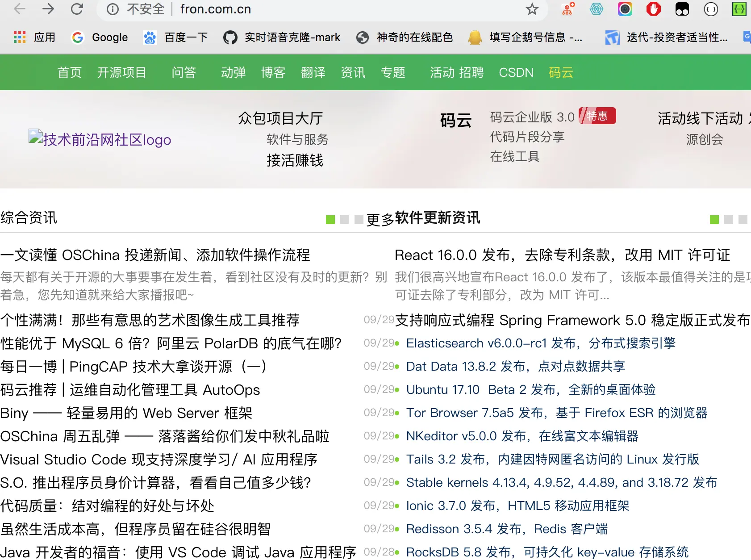Select the rightmost gray indicator above the news list
Screen dimensions: 751x560
coord(743,220)
